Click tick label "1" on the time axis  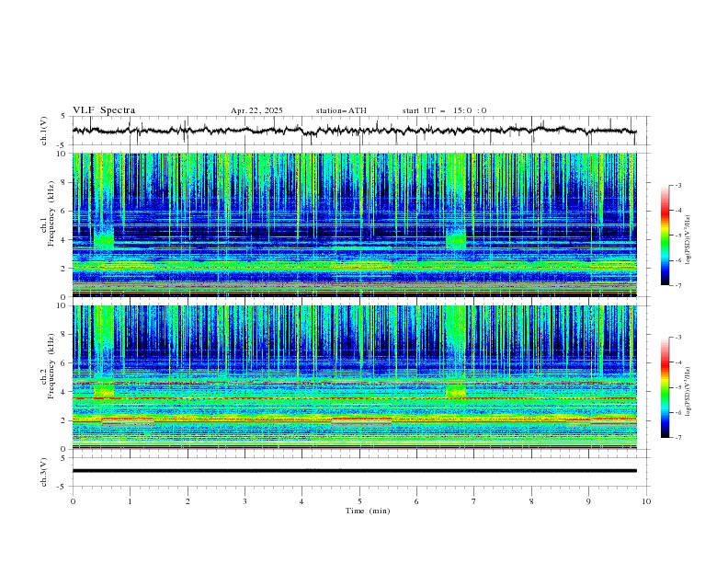pos(130,501)
